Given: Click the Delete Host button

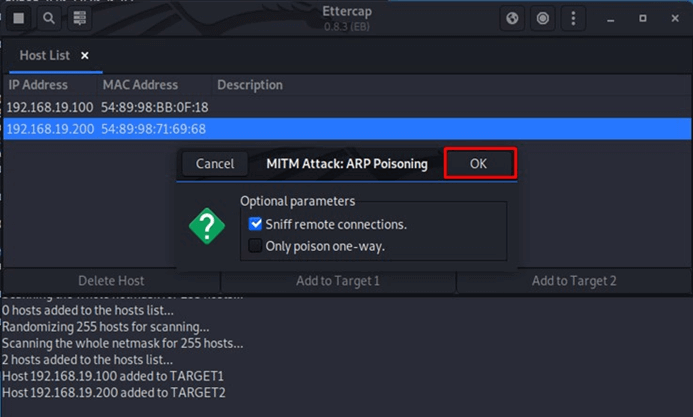Looking at the screenshot, I should (x=111, y=281).
